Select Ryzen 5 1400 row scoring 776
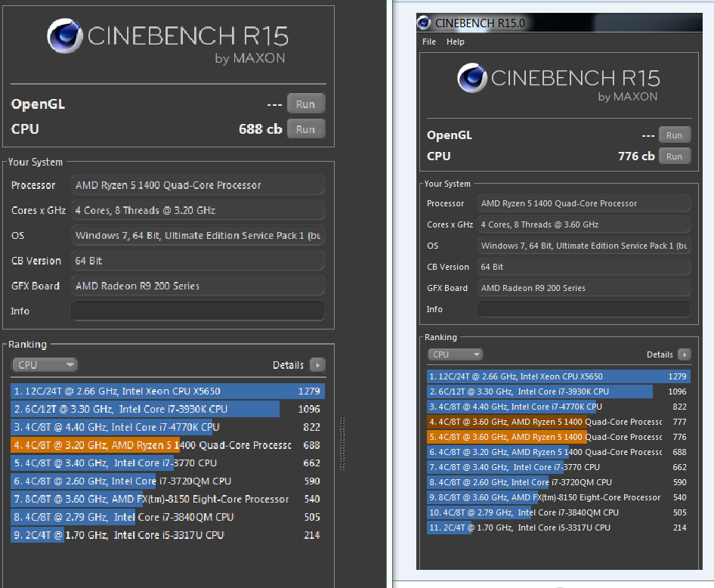The height and width of the screenshot is (588, 714). 558,437
